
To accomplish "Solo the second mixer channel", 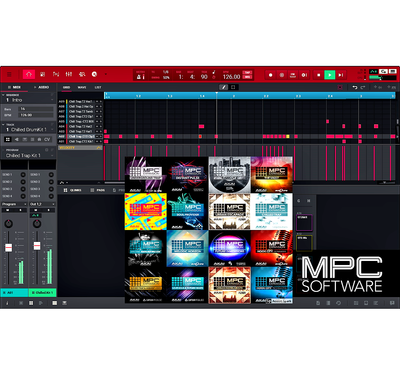I will click(49, 210).
